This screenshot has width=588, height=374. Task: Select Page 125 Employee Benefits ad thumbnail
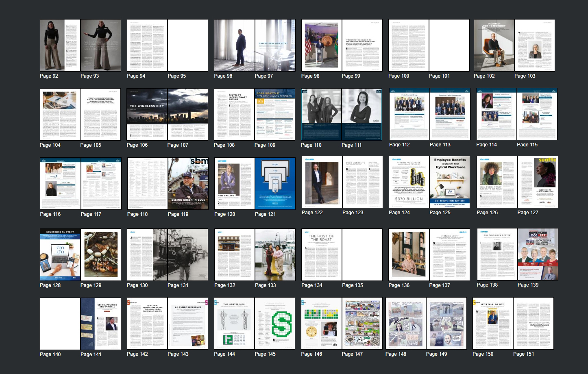tap(450, 182)
